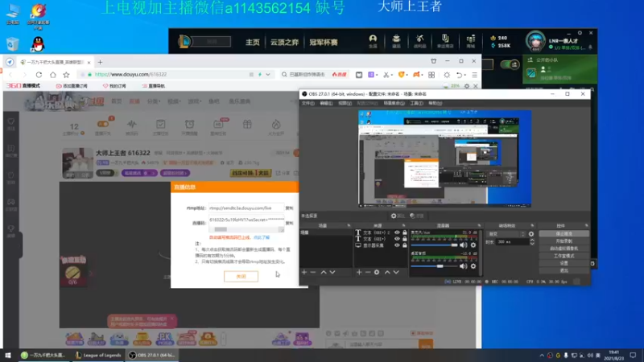
Task: Increase transition duration with stepper arrow
Action: (532, 240)
